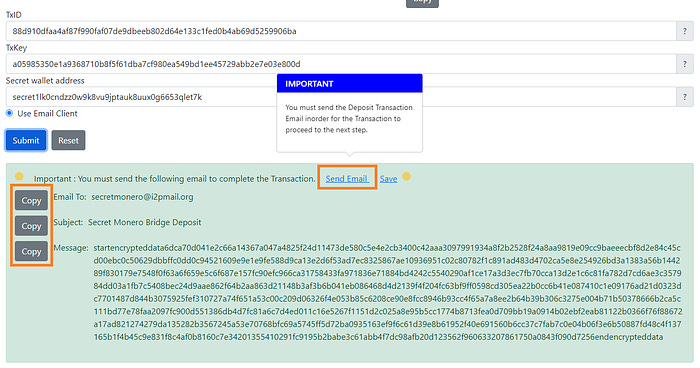Click the TxID help question mark button

tap(685, 31)
